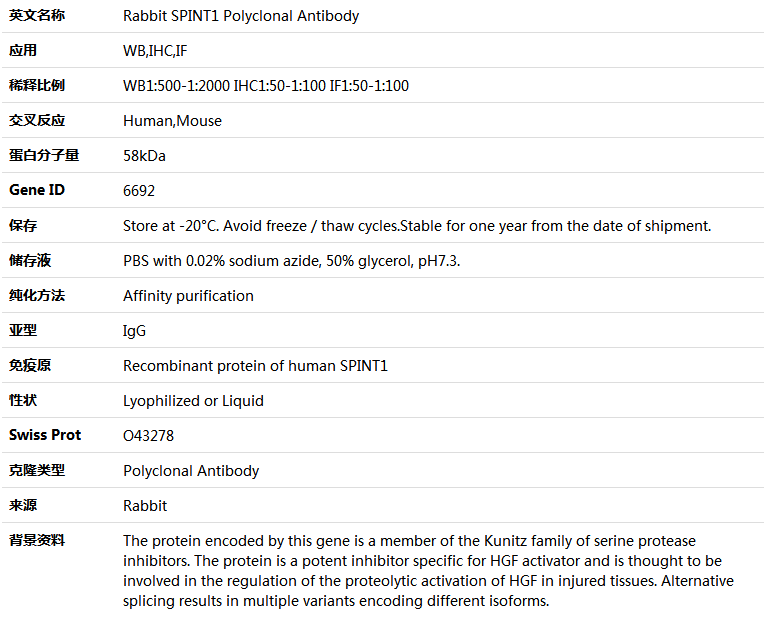Click the product name 'Rabbit SPINT1 Polyclonal Antibody'
Viewport: 767px width, 617px height.
241,16
